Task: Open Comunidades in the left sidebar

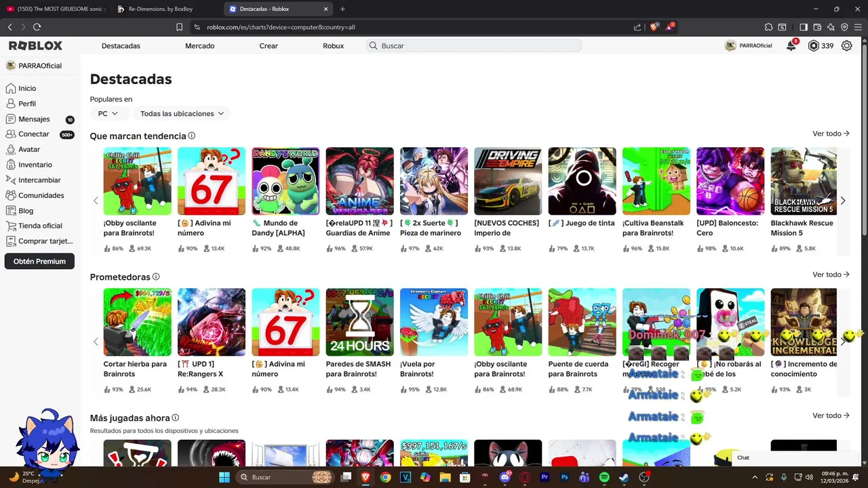Action: tap(40, 195)
